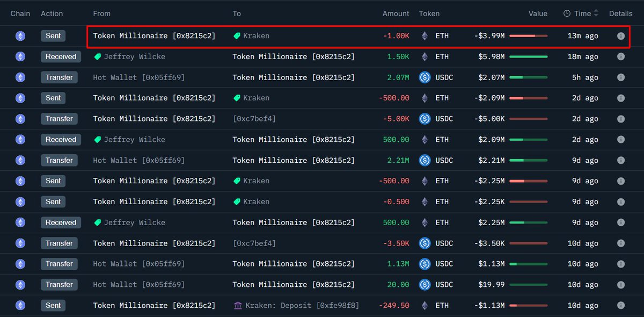Open the Kraken address link
Viewport: 644px width, 317px height.
click(x=255, y=35)
